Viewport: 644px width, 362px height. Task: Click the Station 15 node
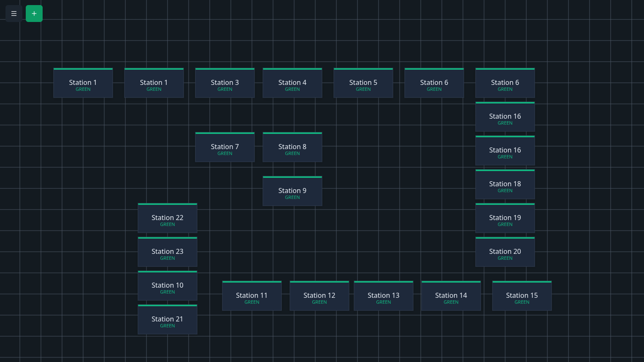tap(522, 296)
